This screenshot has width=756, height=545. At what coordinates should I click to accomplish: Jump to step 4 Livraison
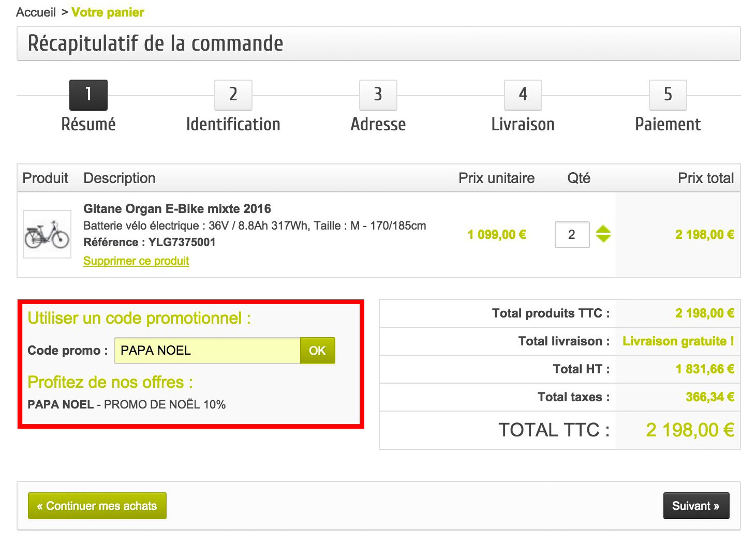pyautogui.click(x=523, y=95)
